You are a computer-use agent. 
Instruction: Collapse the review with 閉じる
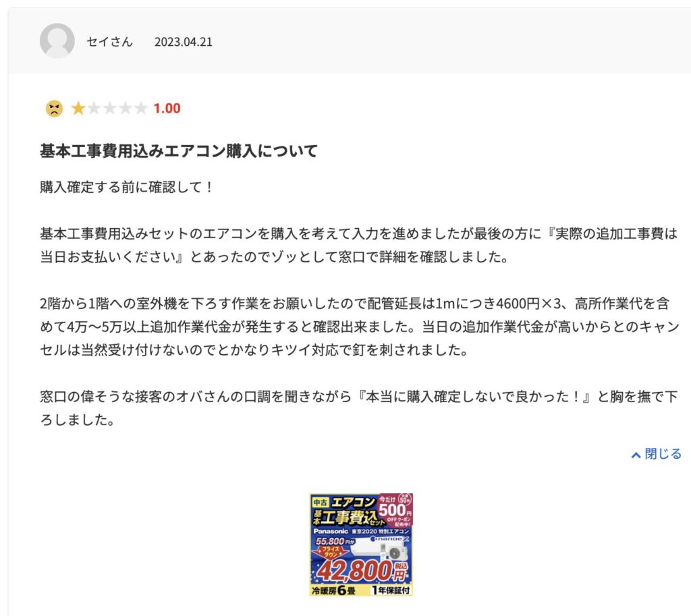click(x=657, y=454)
